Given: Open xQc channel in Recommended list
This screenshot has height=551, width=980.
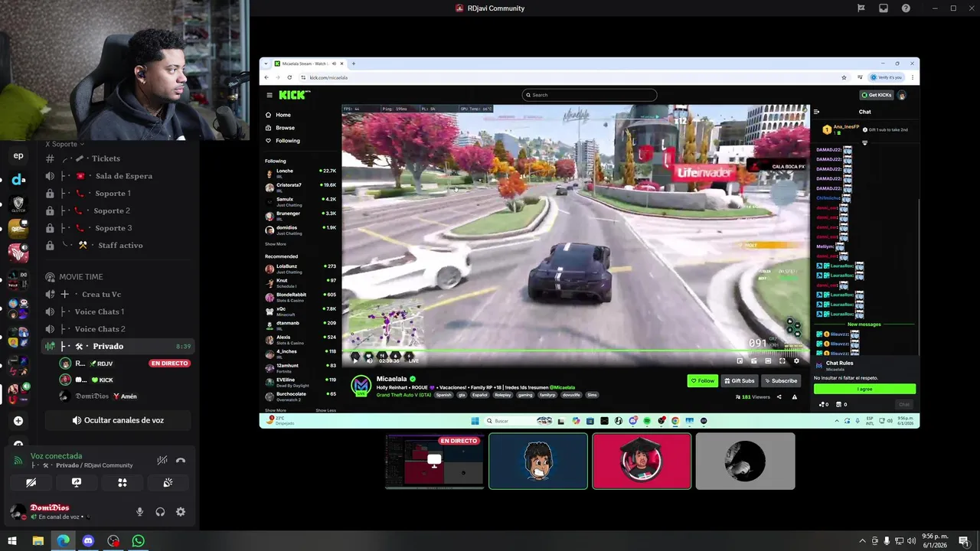Looking at the screenshot, I should pos(301,311).
